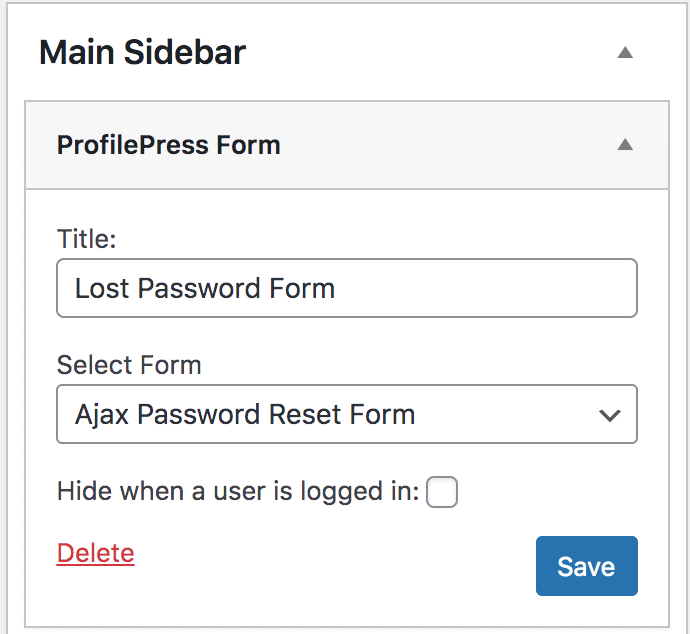Enable Hide when a user is logged in
Viewport: 690px width, 634px height.
[x=442, y=492]
